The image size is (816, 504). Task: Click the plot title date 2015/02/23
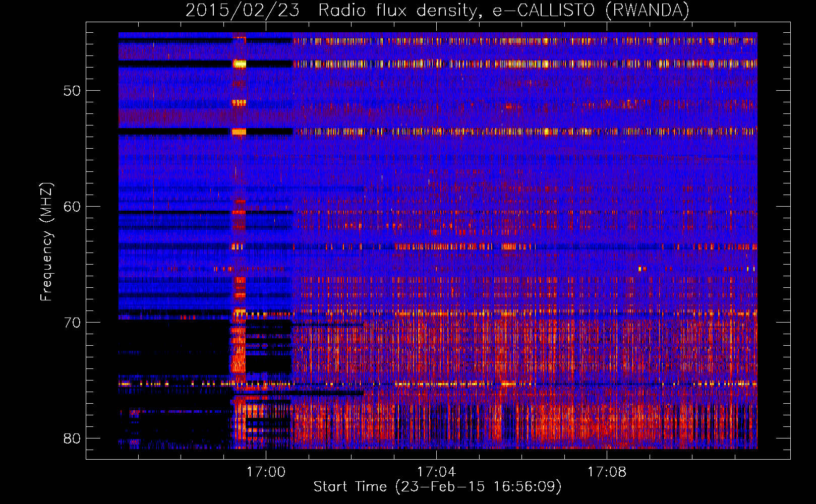(x=243, y=11)
